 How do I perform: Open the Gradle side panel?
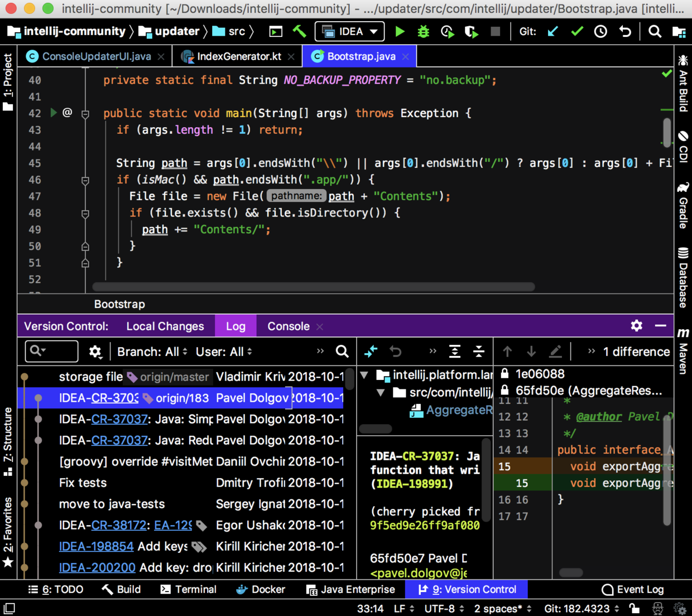coord(683,205)
